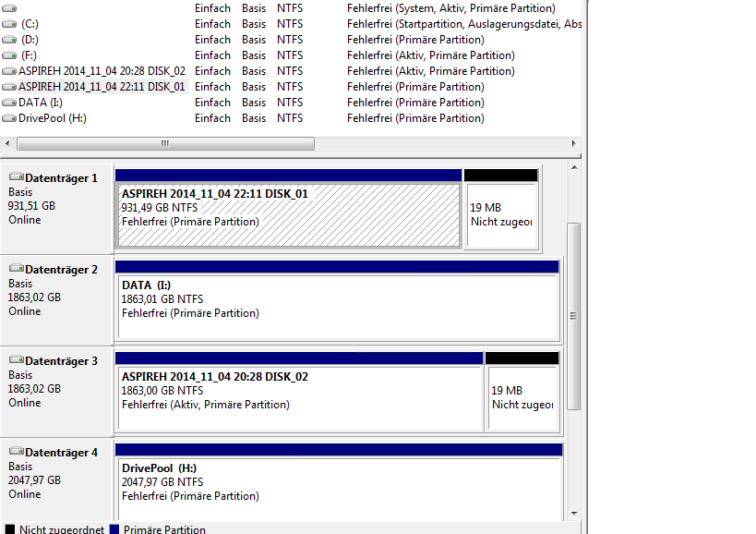
Task: Select the (F:) volume icon in list
Action: [x=9, y=55]
